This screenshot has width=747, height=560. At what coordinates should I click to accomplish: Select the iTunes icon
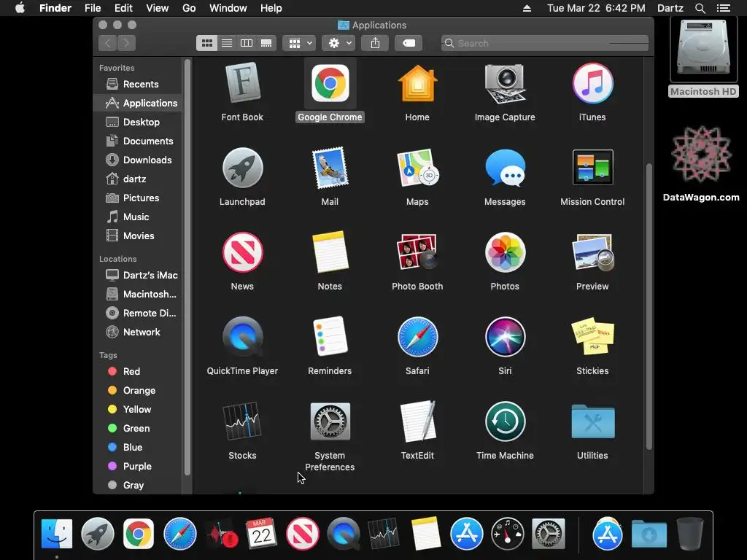pos(592,83)
